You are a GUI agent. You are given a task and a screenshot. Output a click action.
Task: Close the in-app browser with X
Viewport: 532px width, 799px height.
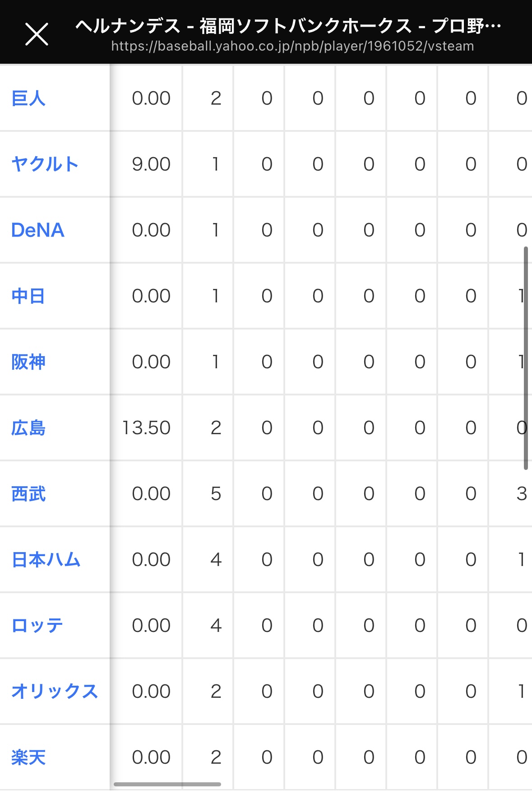coord(37,34)
